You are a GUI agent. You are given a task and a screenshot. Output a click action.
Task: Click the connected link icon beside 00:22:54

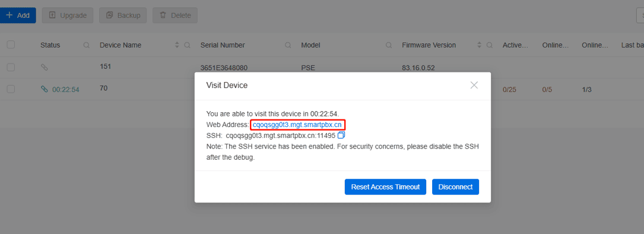45,89
